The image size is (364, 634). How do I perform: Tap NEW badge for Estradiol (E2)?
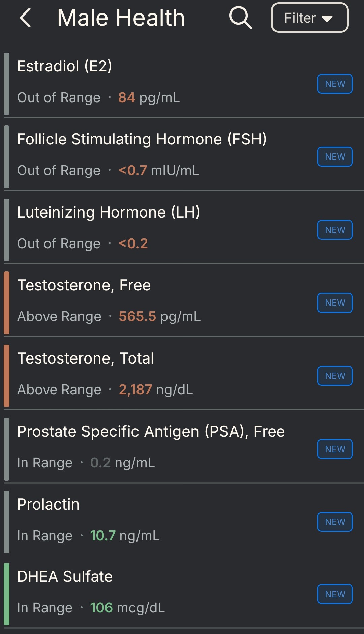[335, 84]
